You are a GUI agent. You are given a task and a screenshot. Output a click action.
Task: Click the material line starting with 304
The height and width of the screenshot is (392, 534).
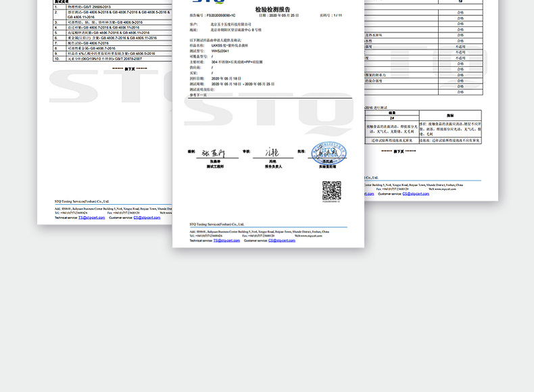(237, 62)
